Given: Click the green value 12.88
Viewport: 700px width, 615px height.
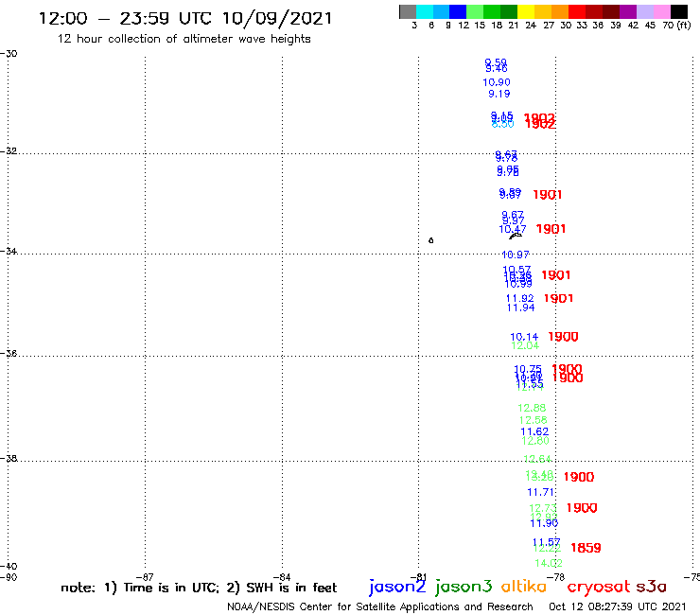Looking at the screenshot, I should 532,408.
